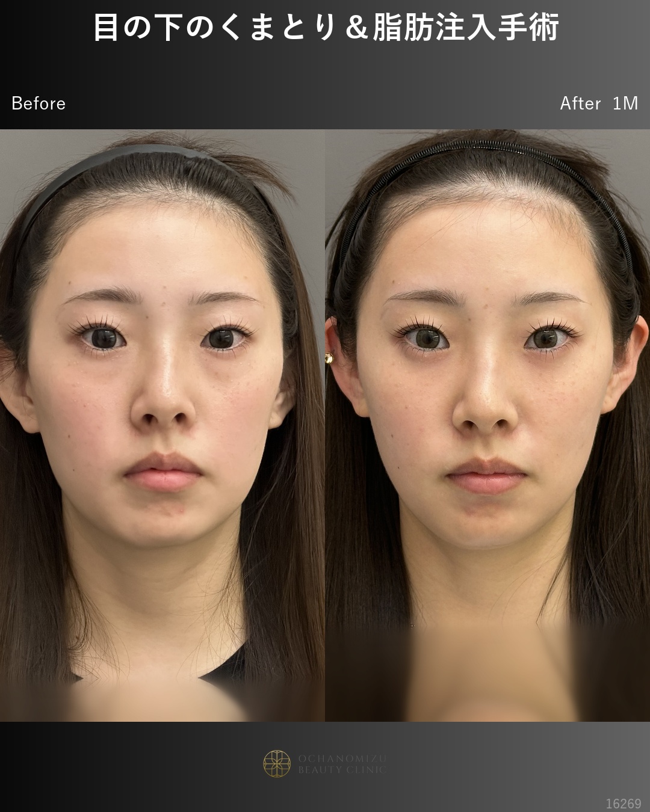
Task: Click the case number "16269"
Action: click(624, 804)
